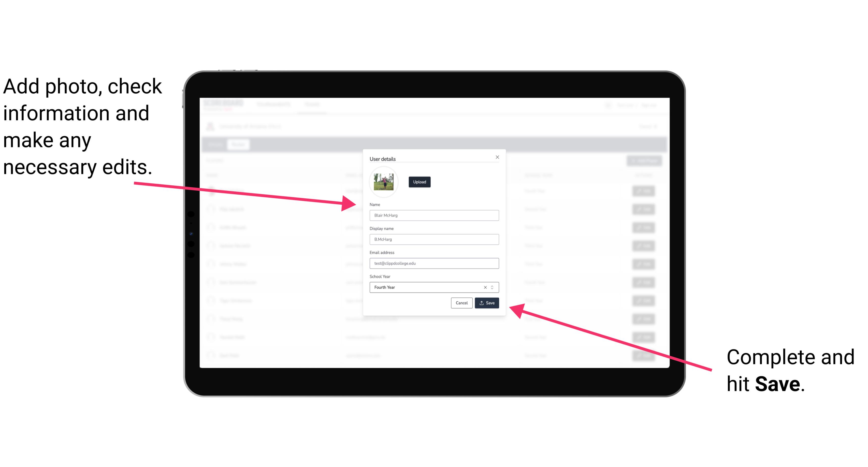Select Fourth Year from school year field
The height and width of the screenshot is (467, 868).
point(434,287)
